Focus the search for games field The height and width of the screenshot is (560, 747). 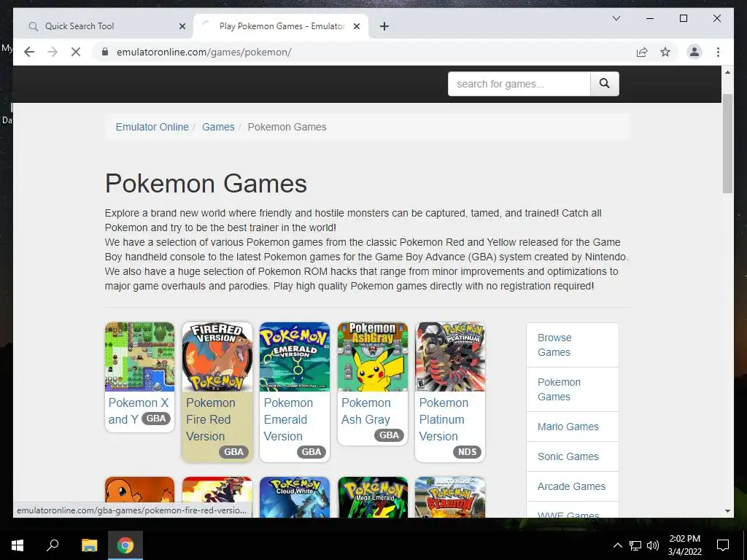pyautogui.click(x=519, y=84)
